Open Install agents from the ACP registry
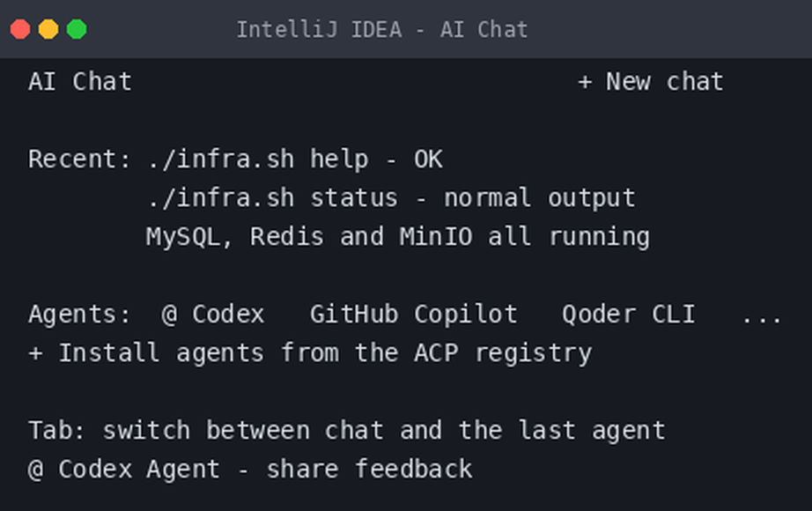 [x=310, y=353]
